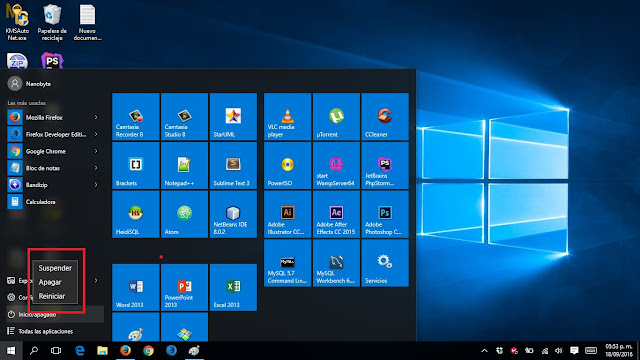Open Firefox Developer Edition from list
This screenshot has height=360, width=640.
click(x=55, y=134)
